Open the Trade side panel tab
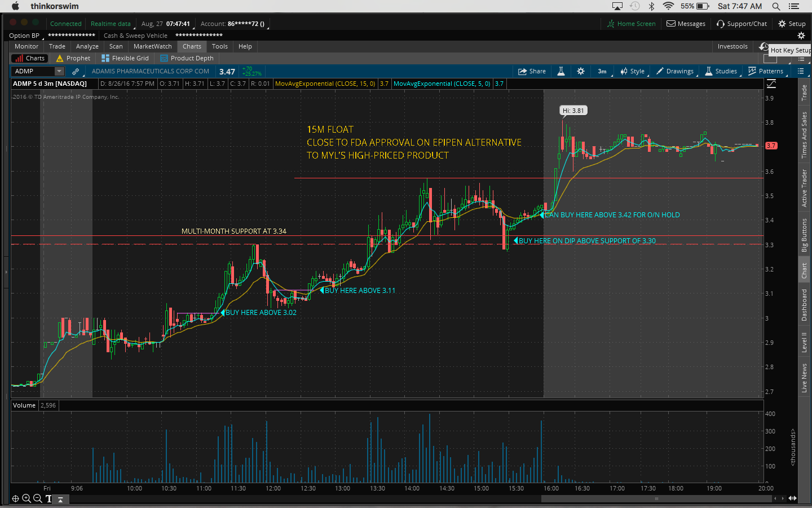Image resolution: width=812 pixels, height=508 pixels. [805, 93]
